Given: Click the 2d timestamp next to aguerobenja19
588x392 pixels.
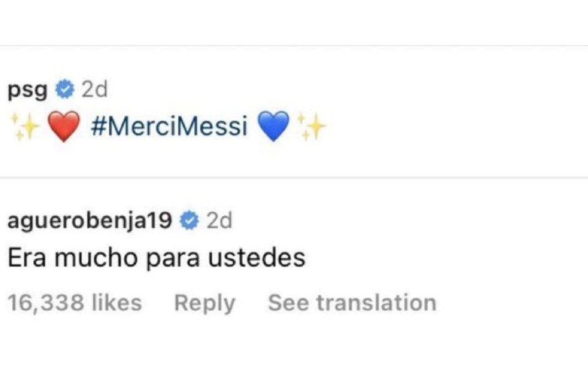Looking at the screenshot, I should tap(219, 220).
